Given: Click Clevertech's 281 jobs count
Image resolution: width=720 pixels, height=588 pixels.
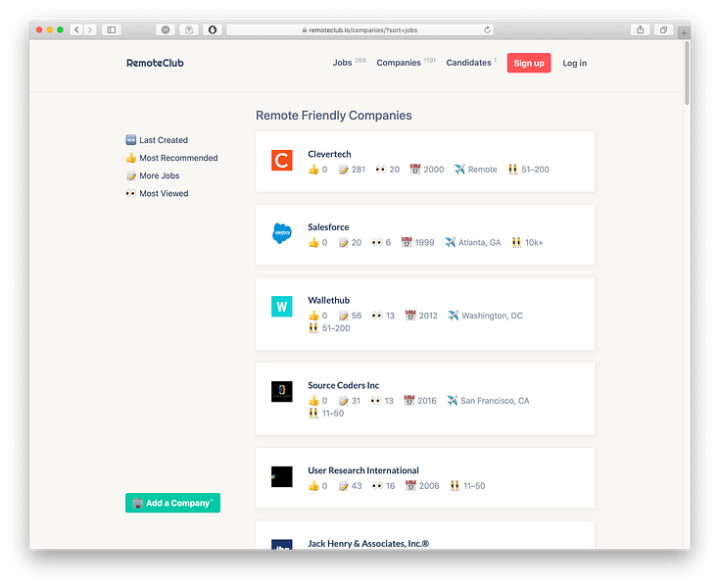Looking at the screenshot, I should coord(359,170).
